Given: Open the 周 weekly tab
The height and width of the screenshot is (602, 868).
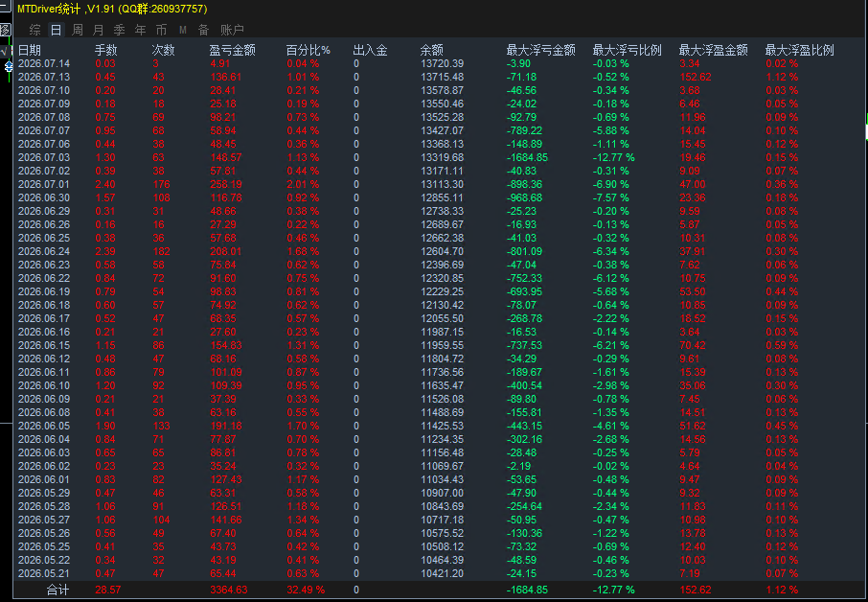Looking at the screenshot, I should pos(78,30).
